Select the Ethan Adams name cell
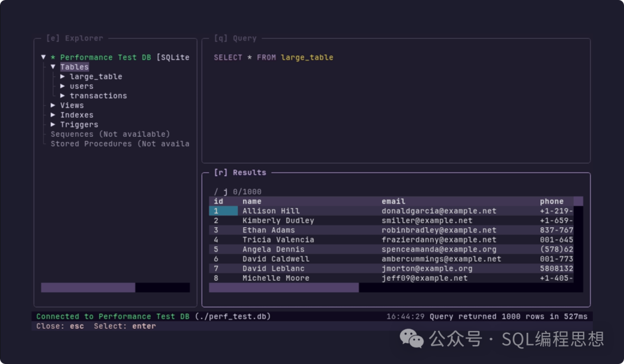The height and width of the screenshot is (364, 624). tap(269, 230)
